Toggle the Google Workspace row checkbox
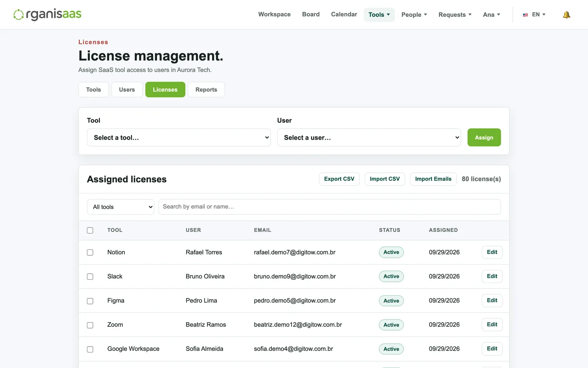Screen dimensions: 588x368 pyautogui.click(x=90, y=349)
